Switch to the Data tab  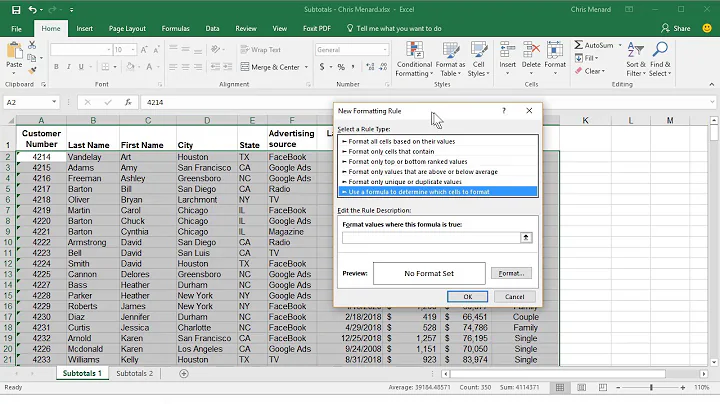[212, 28]
